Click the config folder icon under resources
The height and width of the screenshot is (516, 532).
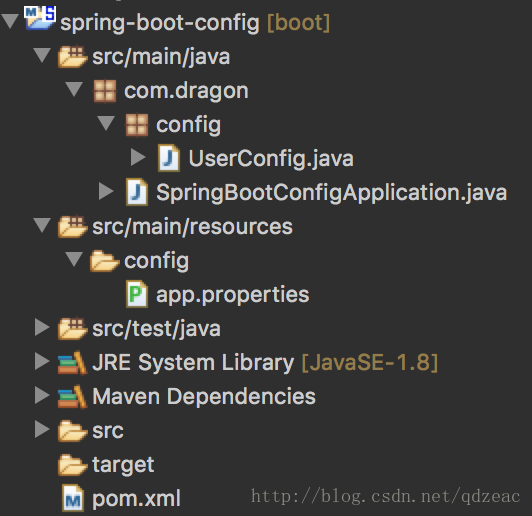(x=104, y=261)
